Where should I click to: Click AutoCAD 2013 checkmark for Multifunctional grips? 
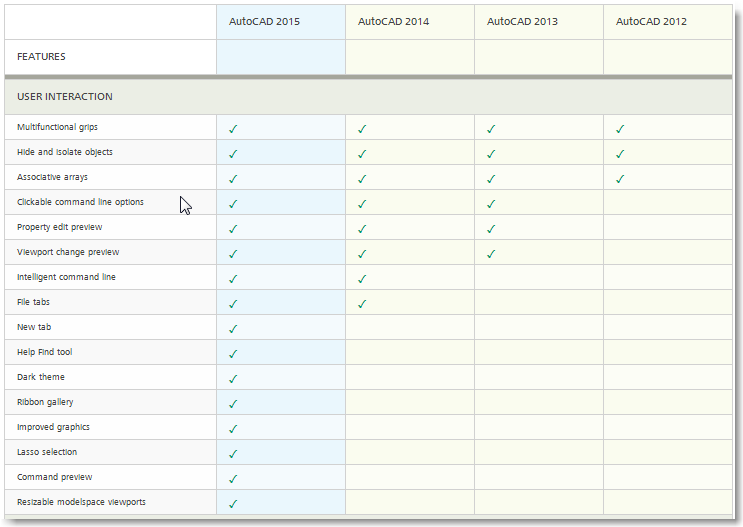(x=491, y=129)
